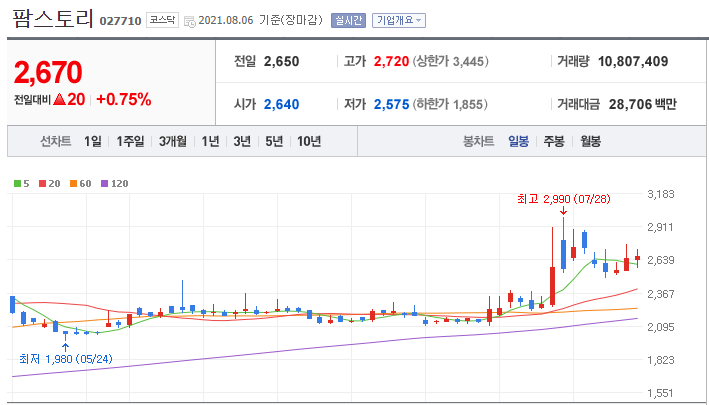This screenshot has height=405, width=709.
Task: Switch to 주봉 weekly candle chart
Action: tap(554, 141)
